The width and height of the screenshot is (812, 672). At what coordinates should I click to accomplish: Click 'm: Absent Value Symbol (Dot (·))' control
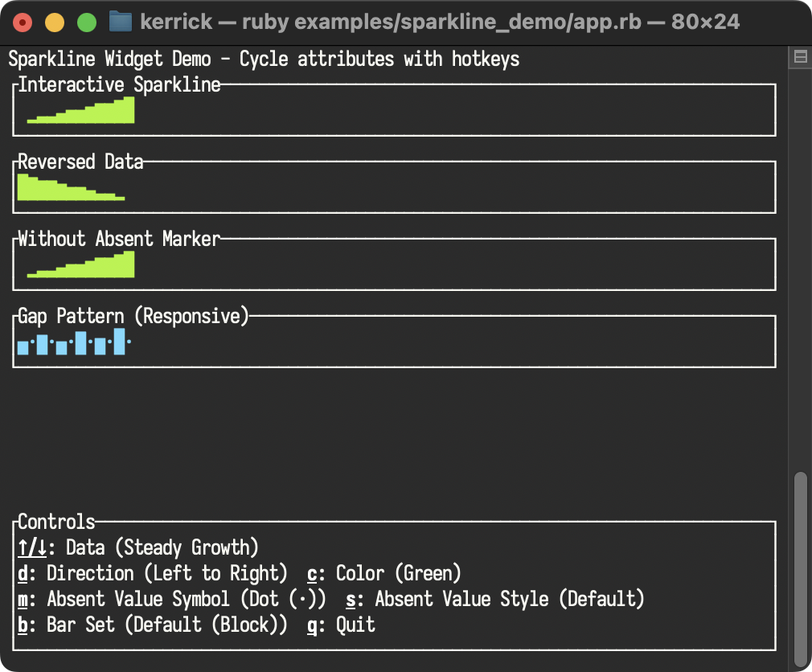[x=171, y=599]
